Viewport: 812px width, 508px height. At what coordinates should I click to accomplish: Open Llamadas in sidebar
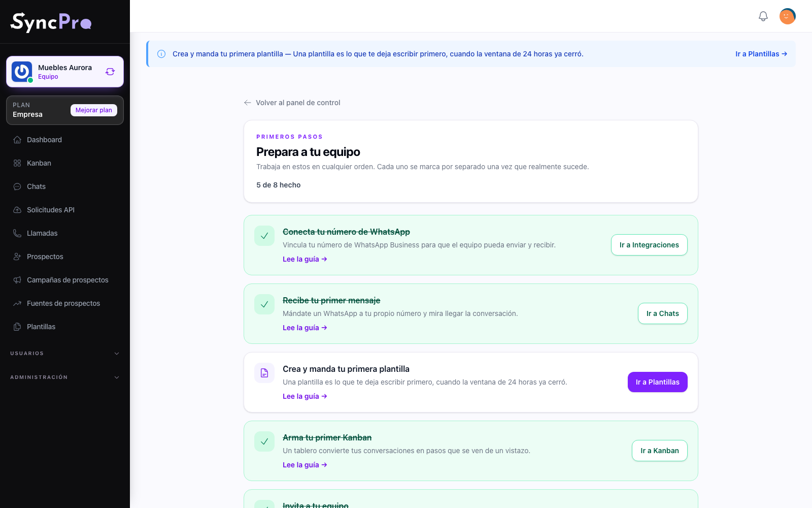pos(65,233)
